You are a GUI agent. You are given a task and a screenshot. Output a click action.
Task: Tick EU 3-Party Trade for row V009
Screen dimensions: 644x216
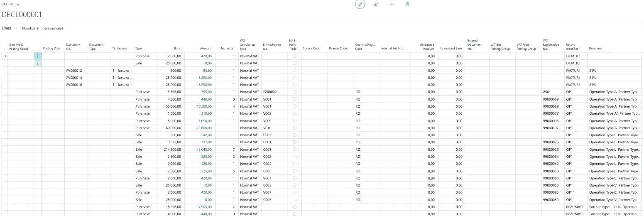tap(294, 120)
